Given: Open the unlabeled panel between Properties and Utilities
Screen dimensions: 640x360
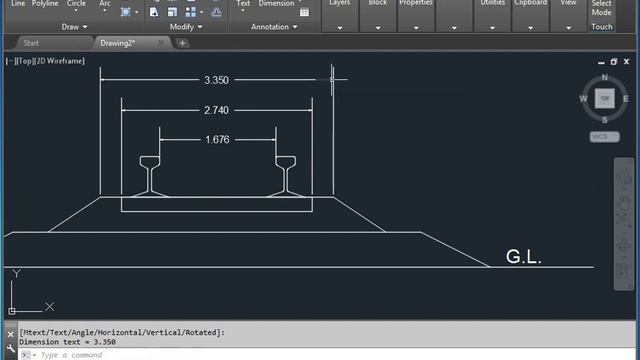Looking at the screenshot, I should [x=454, y=28].
